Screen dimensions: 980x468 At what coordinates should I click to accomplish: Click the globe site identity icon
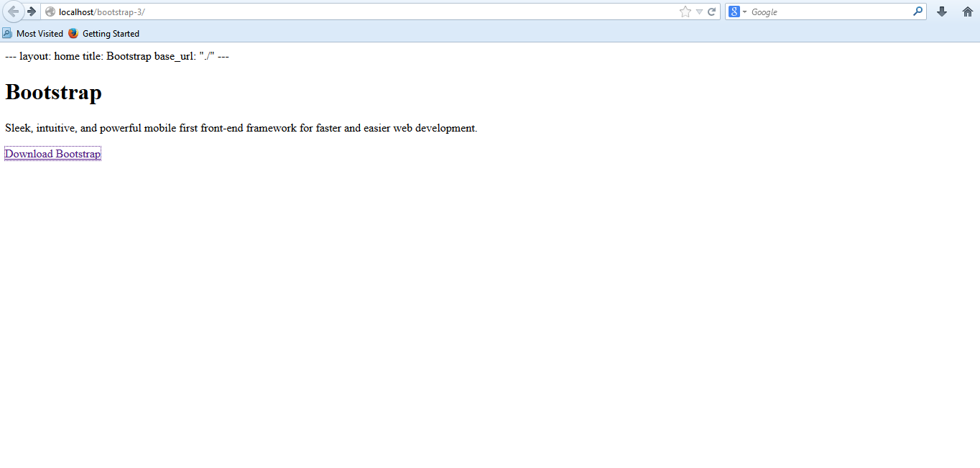50,12
